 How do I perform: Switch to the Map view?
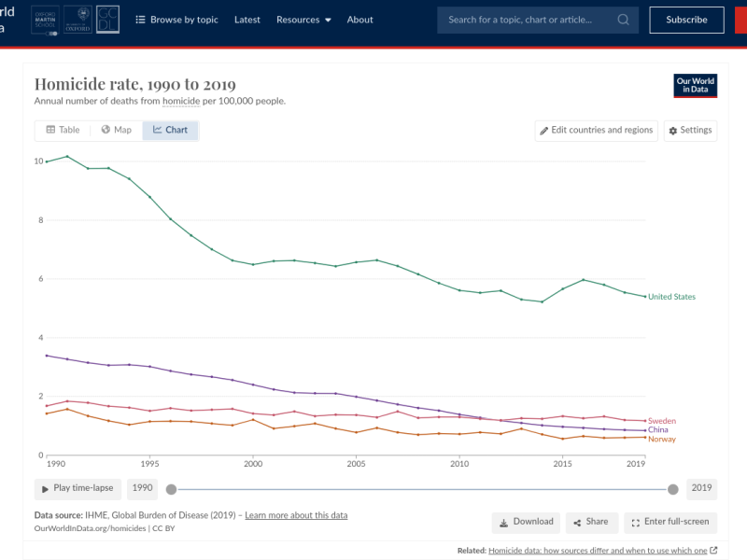click(x=117, y=130)
